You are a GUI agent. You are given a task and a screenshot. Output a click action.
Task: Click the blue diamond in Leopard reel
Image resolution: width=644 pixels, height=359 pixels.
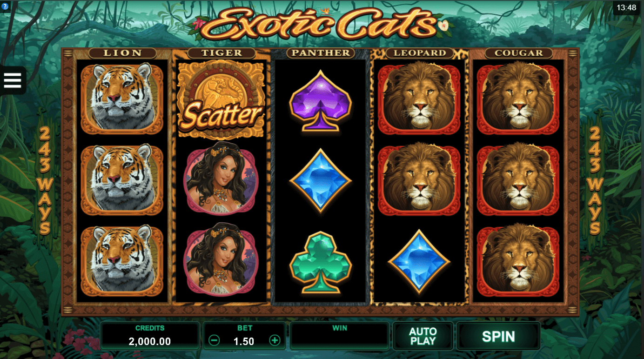point(419,261)
